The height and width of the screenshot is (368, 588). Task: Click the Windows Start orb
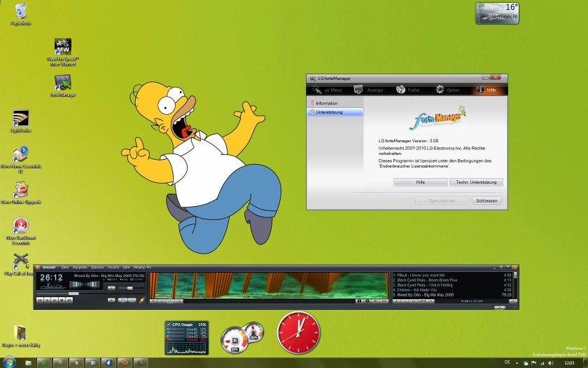pyautogui.click(x=9, y=362)
